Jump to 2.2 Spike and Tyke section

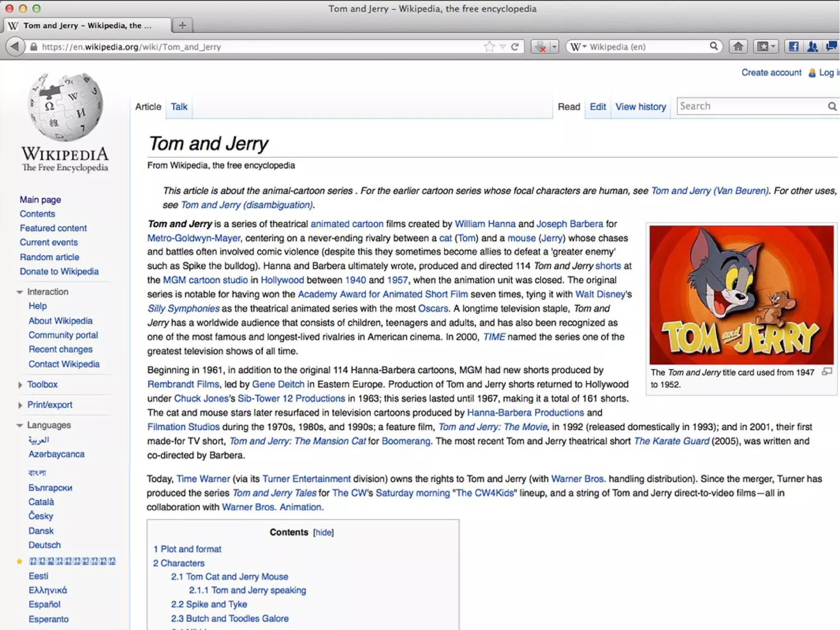click(209, 604)
